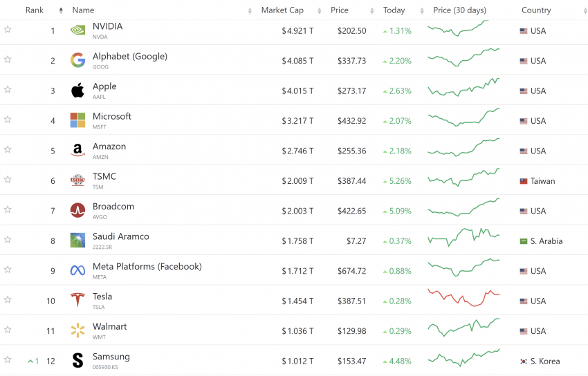Star TSMC as a favorite
The image size is (588, 376).
(8, 179)
